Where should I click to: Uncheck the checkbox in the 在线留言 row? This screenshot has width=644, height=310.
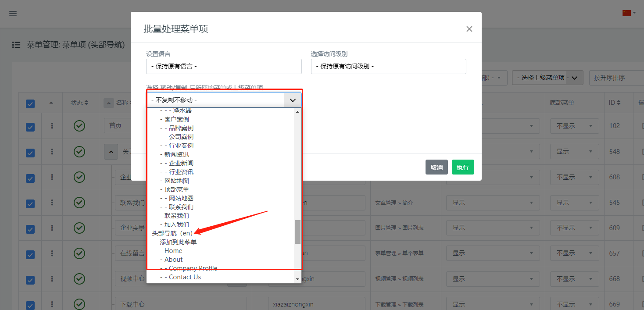point(30,254)
